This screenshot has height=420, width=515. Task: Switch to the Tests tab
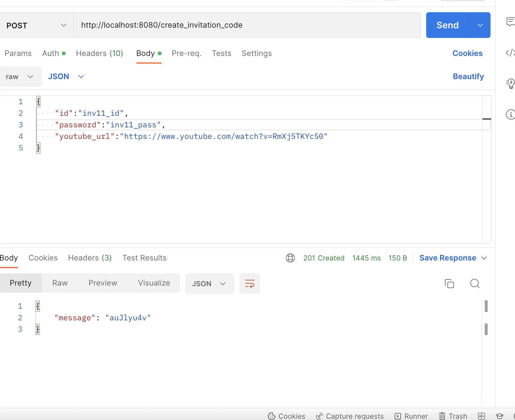[x=221, y=53]
